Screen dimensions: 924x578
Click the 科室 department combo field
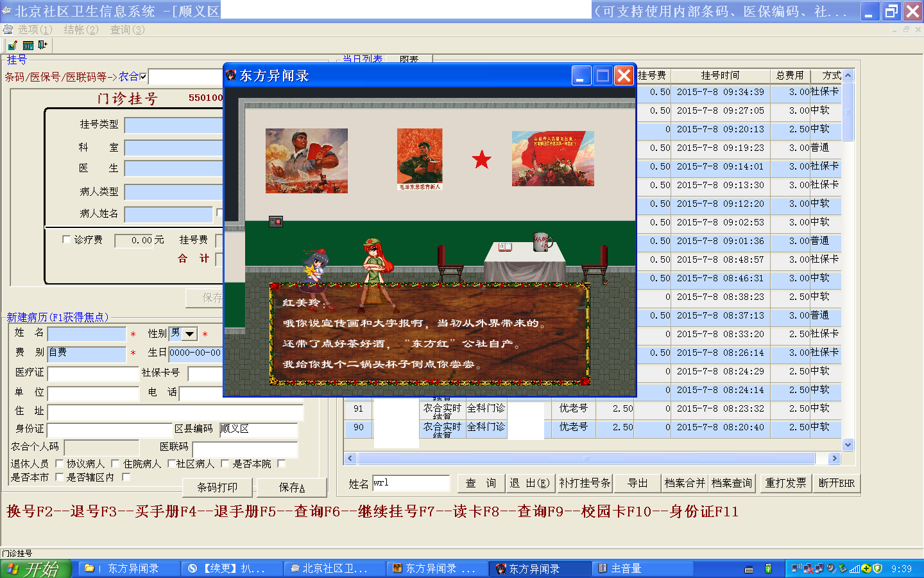(173, 148)
